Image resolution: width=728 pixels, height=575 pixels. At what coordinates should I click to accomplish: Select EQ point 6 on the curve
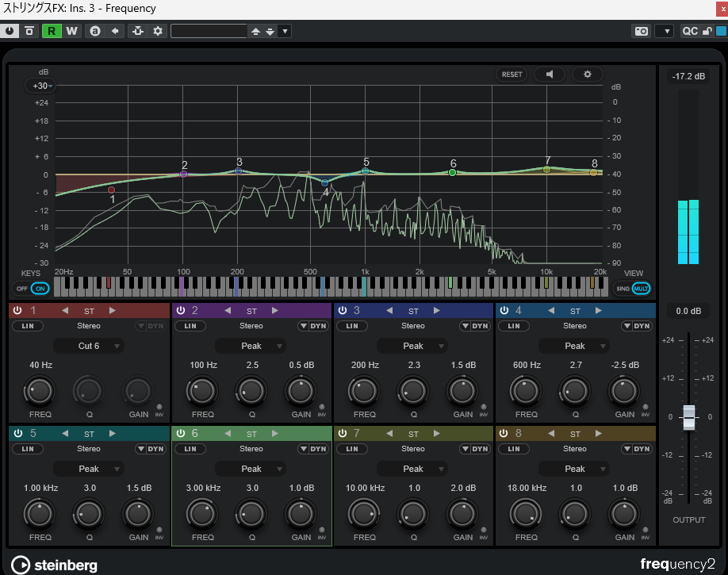click(x=452, y=173)
